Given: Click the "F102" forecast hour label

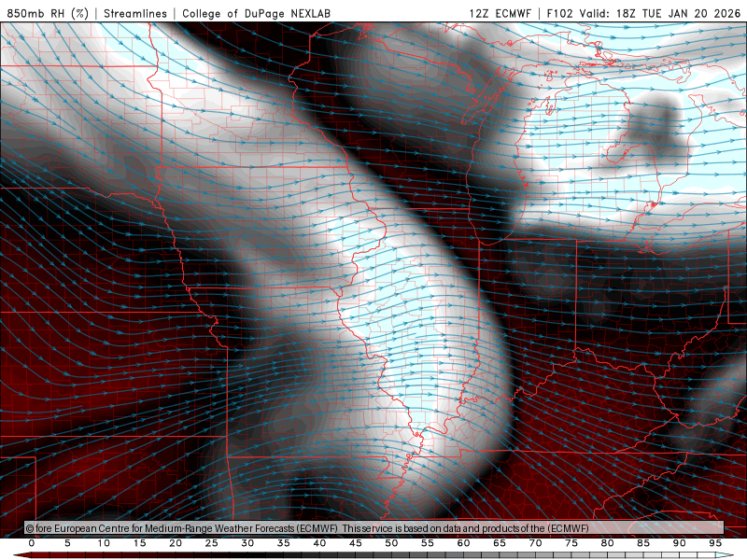Looking at the screenshot, I should (559, 13).
